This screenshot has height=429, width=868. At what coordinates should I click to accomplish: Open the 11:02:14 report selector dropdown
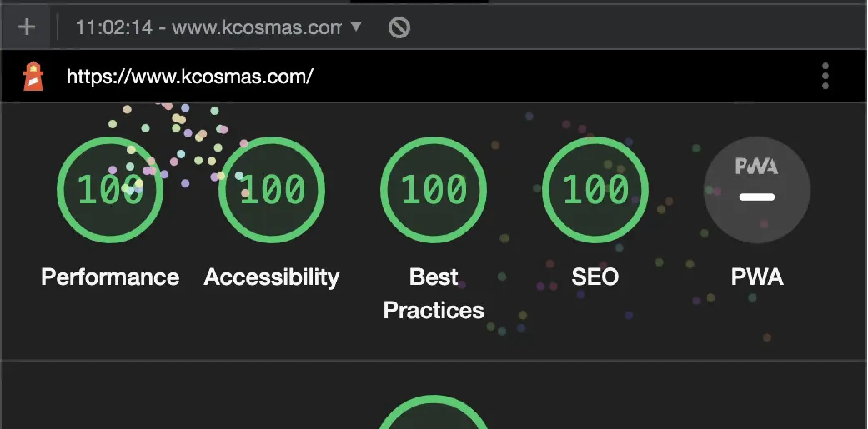pos(208,28)
